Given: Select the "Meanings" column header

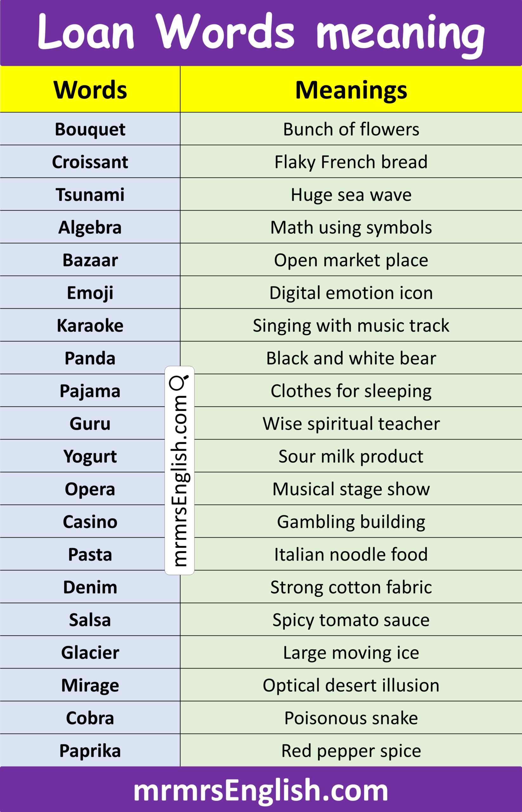Looking at the screenshot, I should [x=351, y=90].
